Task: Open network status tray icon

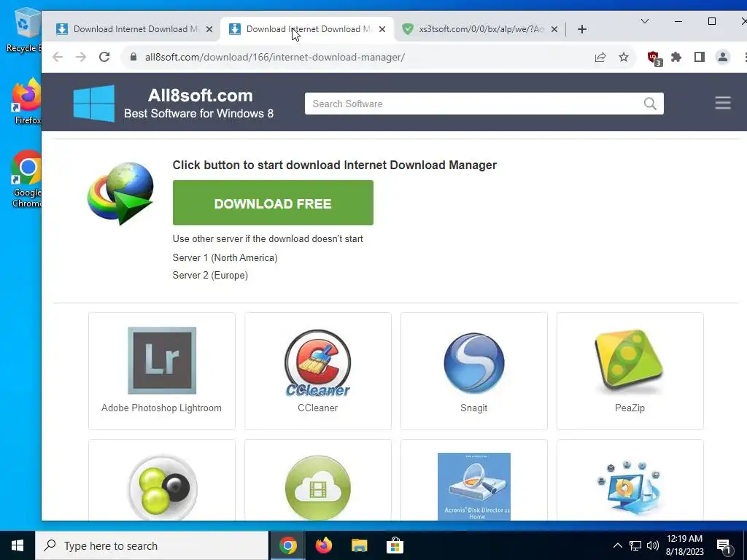Action: tap(635, 545)
